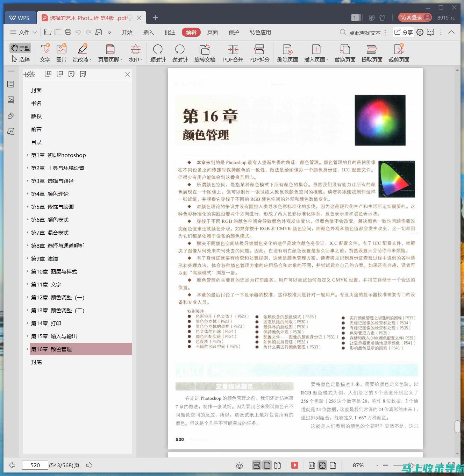Close the 书签 bookmarks panel

pyautogui.click(x=128, y=74)
